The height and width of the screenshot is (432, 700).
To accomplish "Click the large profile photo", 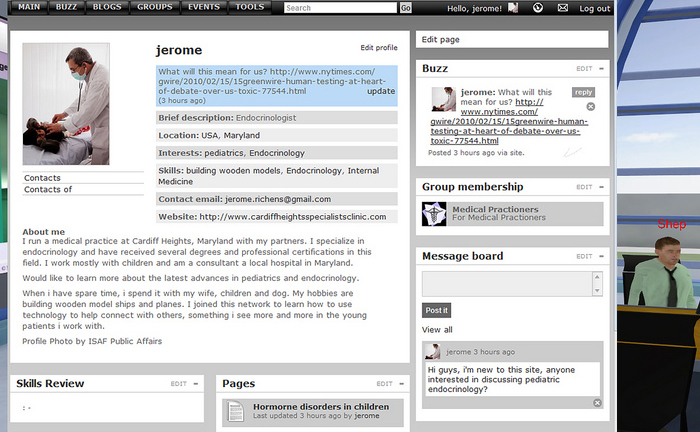I will (x=66, y=105).
